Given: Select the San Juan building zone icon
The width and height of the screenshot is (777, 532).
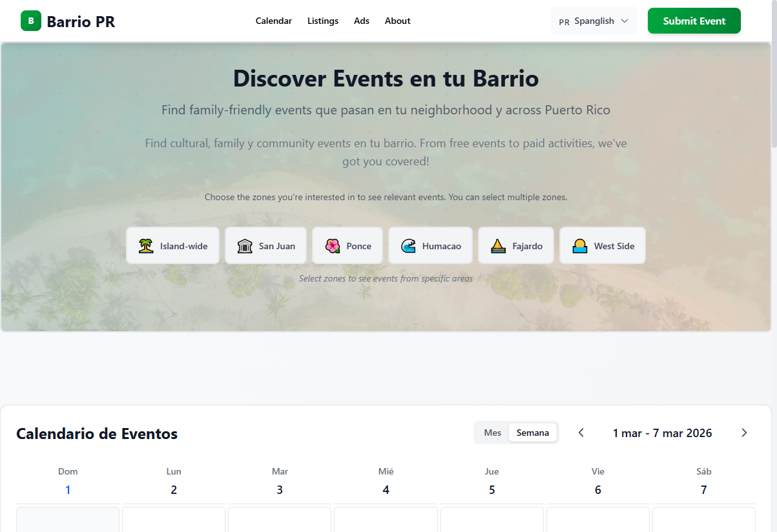Looking at the screenshot, I should tap(245, 246).
